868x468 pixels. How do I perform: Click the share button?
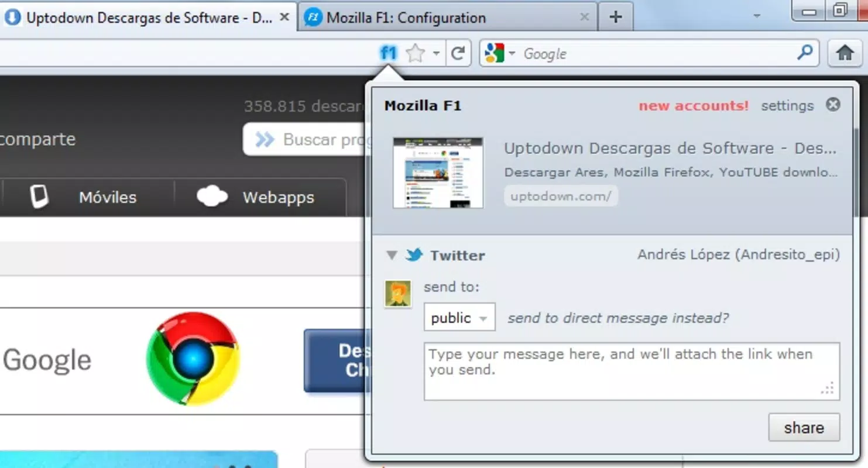pos(804,428)
